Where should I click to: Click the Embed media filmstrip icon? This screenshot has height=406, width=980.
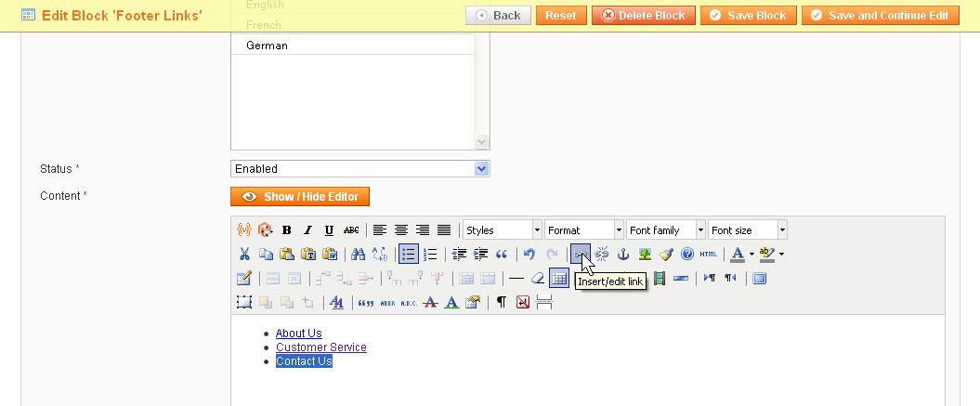click(x=660, y=278)
